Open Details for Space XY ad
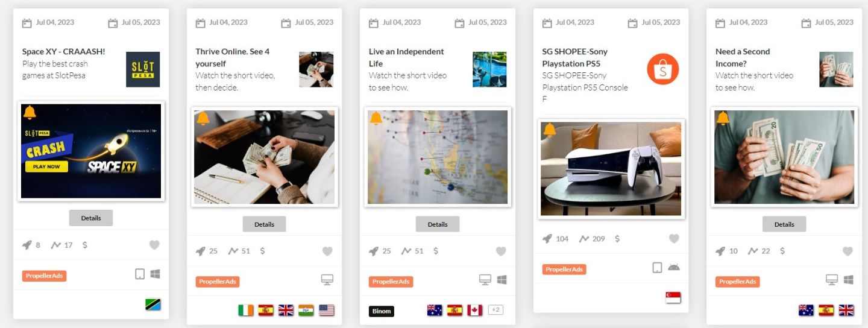This screenshot has height=328, width=868. pyautogui.click(x=91, y=218)
